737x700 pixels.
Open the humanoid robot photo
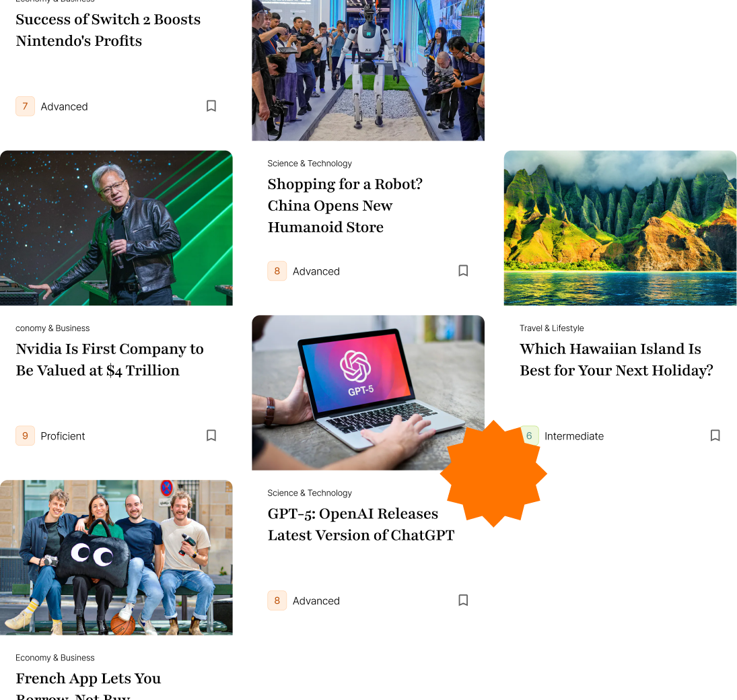click(x=368, y=70)
